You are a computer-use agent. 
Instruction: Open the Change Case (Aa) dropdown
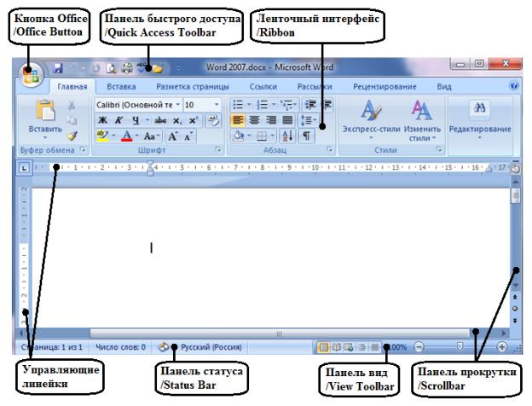[152, 136]
